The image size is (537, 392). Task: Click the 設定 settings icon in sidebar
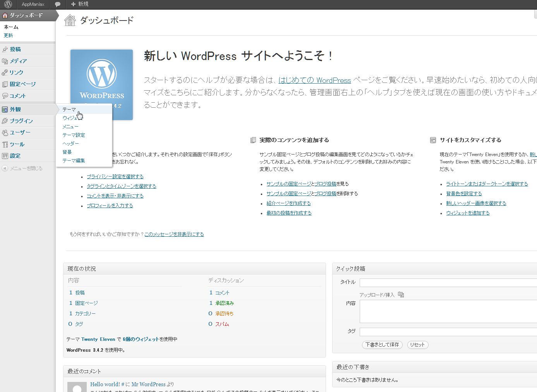click(x=5, y=156)
